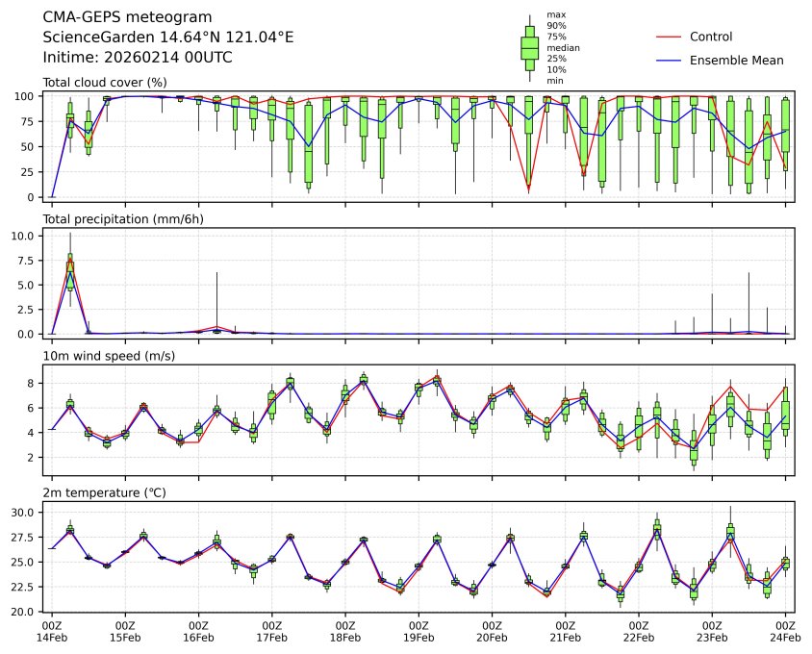Click the 00Z 24Feb time axis label
Viewport: 812px width, 654px height.
[x=785, y=630]
